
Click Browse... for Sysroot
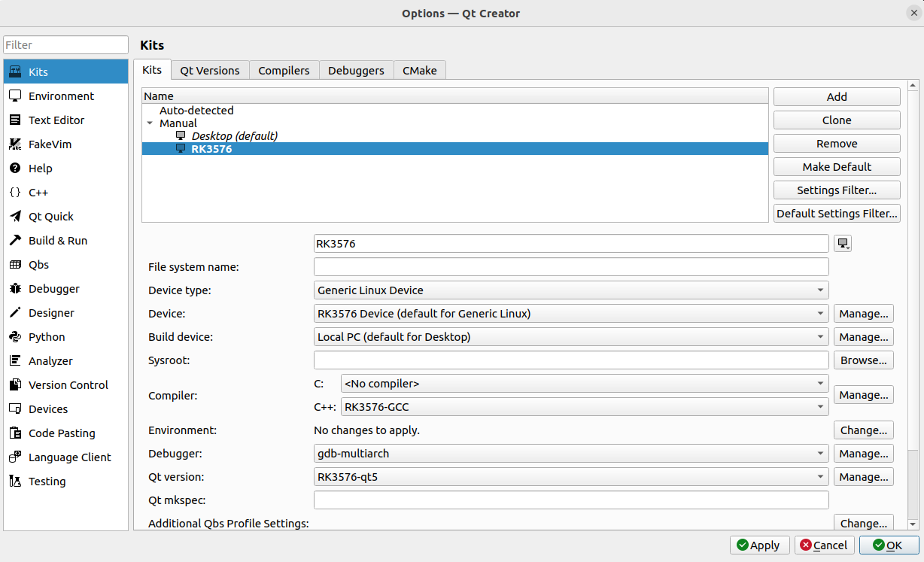[864, 360]
